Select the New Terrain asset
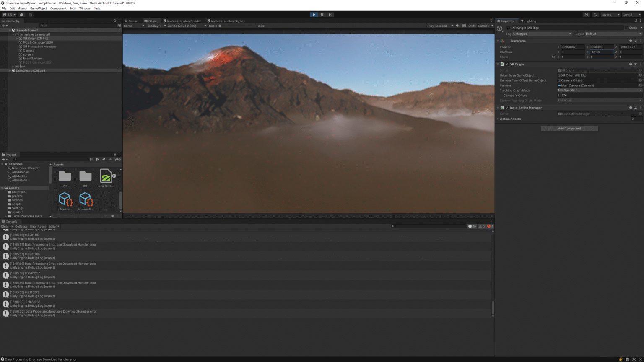The image size is (644, 362). (x=106, y=178)
